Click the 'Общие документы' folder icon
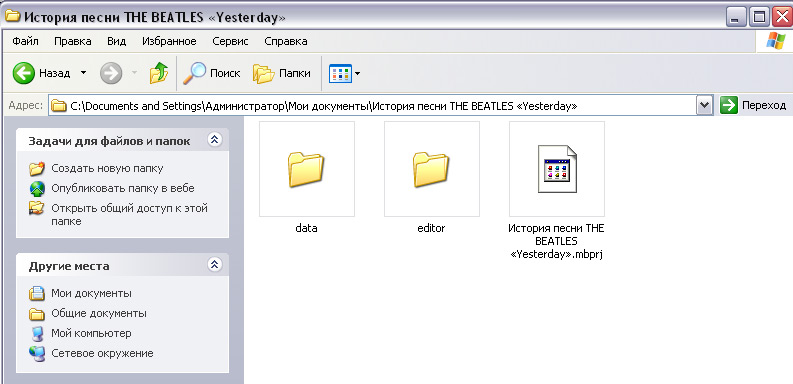793x384 pixels. [37, 314]
